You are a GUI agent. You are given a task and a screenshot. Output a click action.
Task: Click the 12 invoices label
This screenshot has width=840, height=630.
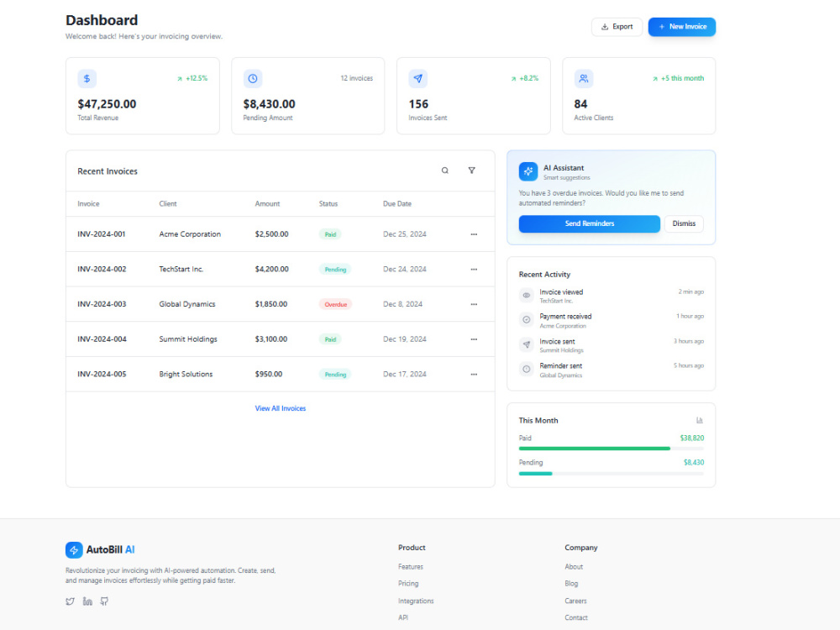click(356, 78)
